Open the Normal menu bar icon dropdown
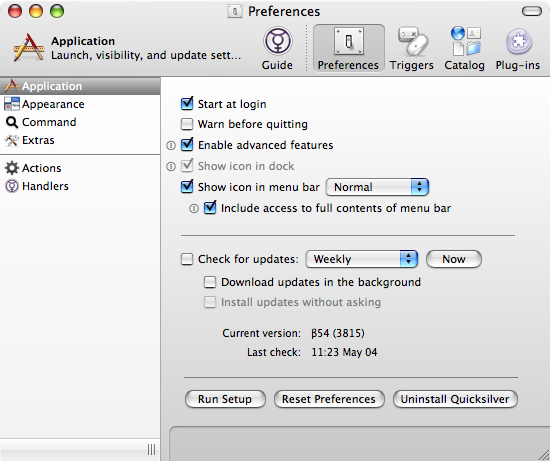 pyautogui.click(x=377, y=187)
